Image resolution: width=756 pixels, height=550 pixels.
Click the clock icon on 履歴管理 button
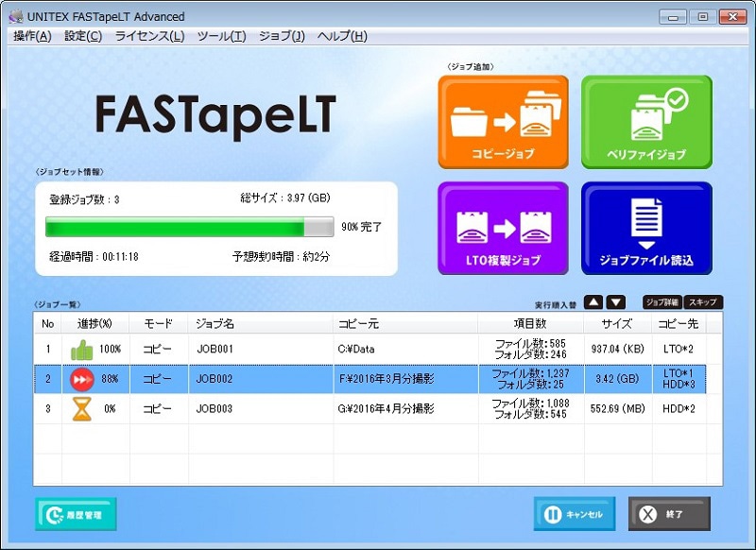53,514
